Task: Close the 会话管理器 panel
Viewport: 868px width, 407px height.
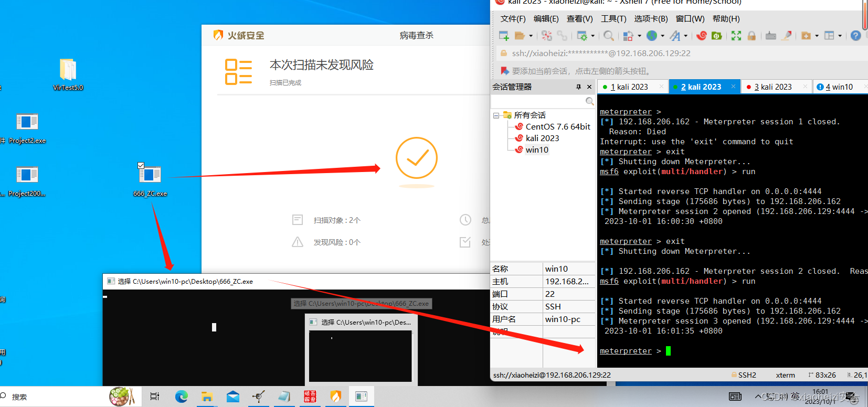Action: point(589,87)
